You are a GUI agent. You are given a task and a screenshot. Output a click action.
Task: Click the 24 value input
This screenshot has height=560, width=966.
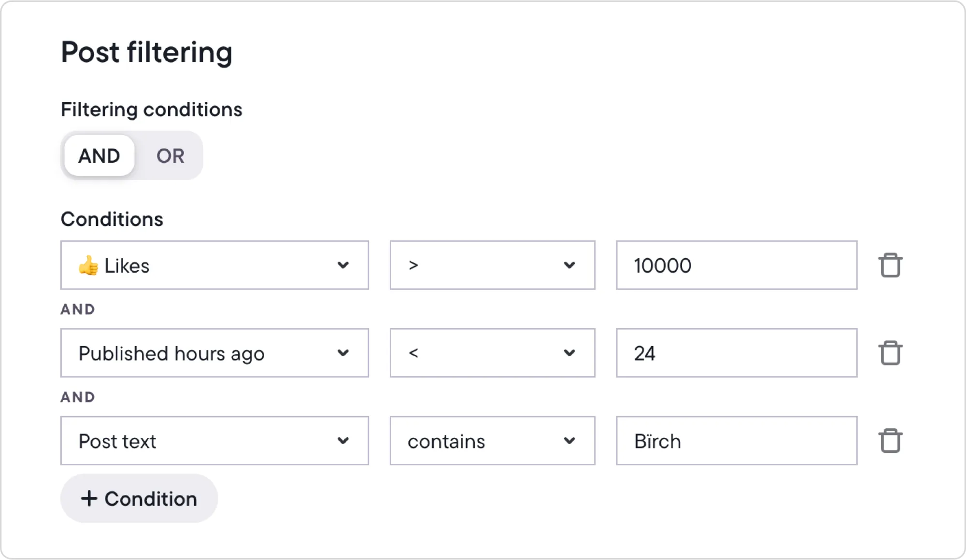736,353
